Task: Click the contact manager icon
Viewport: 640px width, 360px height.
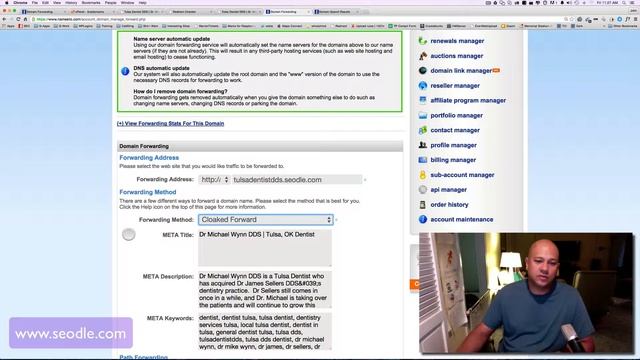Action: pos(422,130)
